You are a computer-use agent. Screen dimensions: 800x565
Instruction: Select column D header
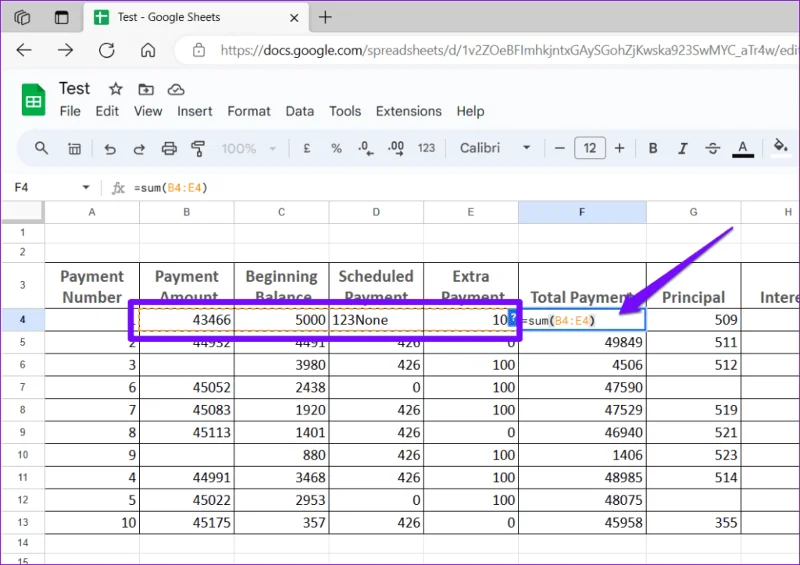coord(376,212)
